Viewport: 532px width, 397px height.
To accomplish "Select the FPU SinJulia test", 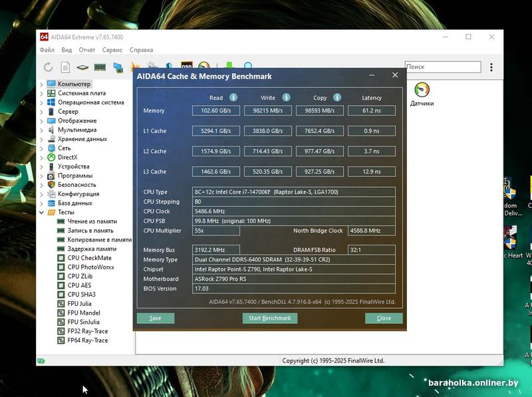I will [x=84, y=322].
